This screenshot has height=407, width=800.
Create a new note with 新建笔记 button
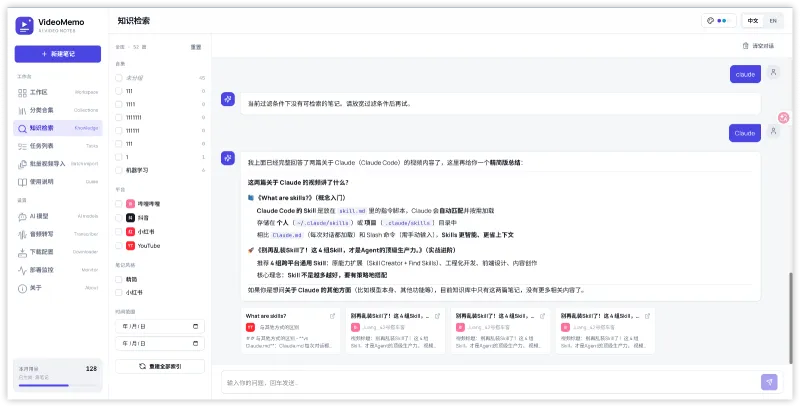tap(58, 54)
